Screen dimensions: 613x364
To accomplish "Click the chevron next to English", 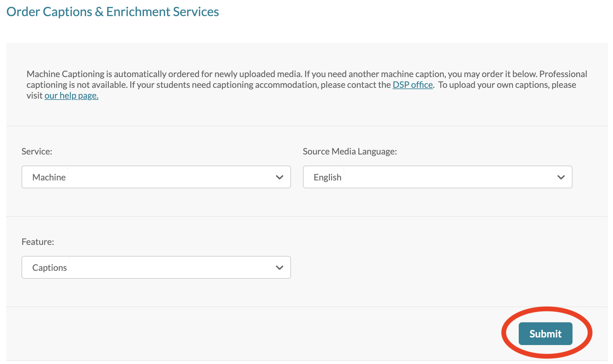I will 561,177.
